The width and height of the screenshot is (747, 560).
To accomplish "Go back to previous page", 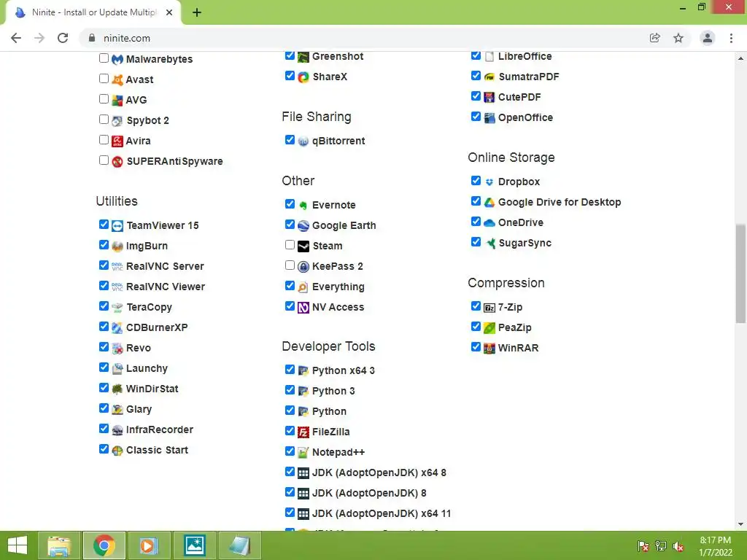I will pyautogui.click(x=16, y=38).
